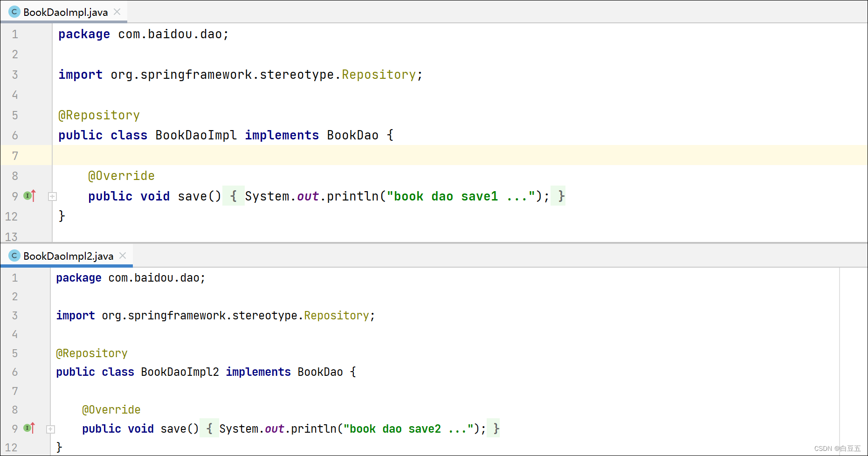Screen dimensions: 868x456
Task: Close the BookDaoImpl.java tab
Action: coord(117,12)
